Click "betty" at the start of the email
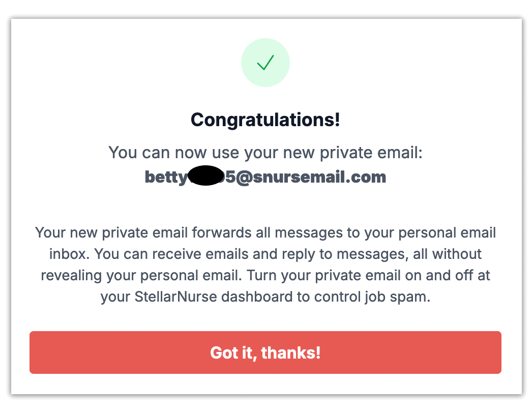The height and width of the screenshot is (413, 532). tap(166, 177)
